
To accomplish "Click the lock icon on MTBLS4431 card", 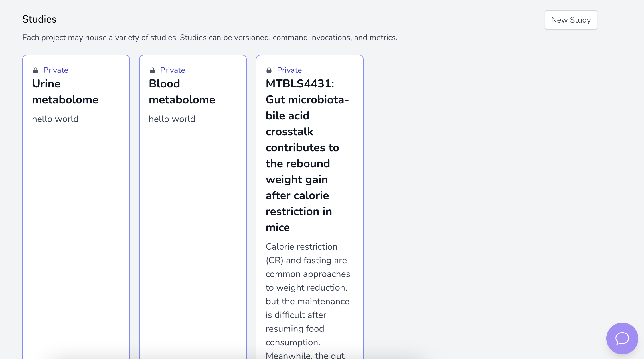I will point(269,70).
